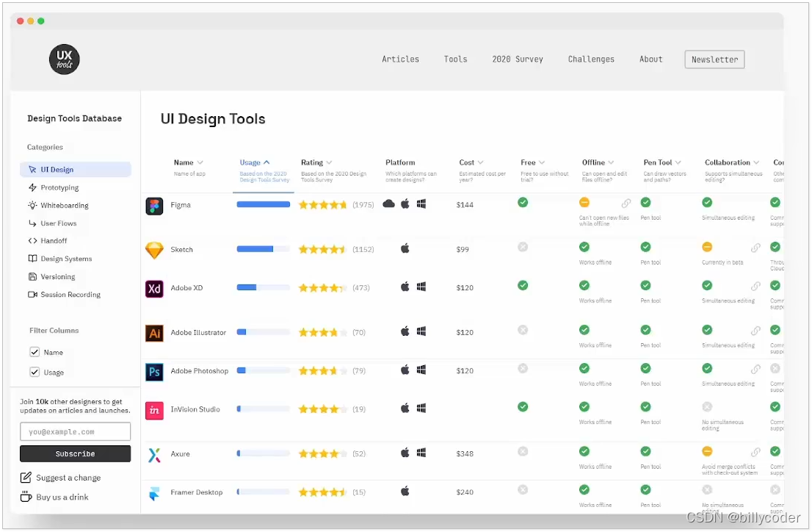Click the Windows icon in the Axure row
This screenshot has width=812, height=532.
[421, 453]
